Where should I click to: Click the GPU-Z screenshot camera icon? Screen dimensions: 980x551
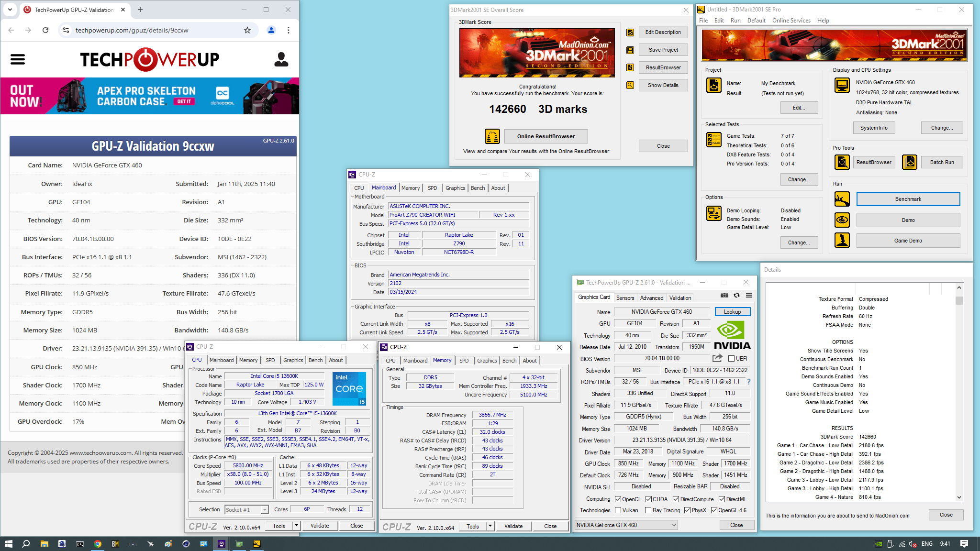pos(724,296)
